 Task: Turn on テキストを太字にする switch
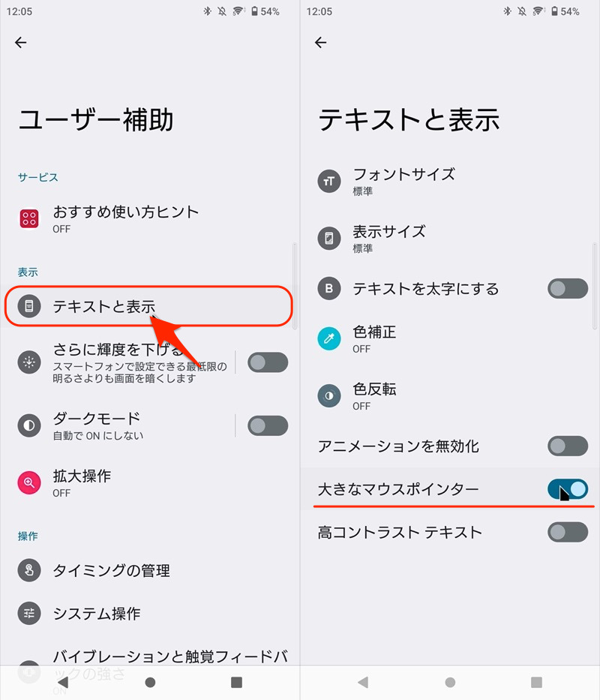(568, 288)
